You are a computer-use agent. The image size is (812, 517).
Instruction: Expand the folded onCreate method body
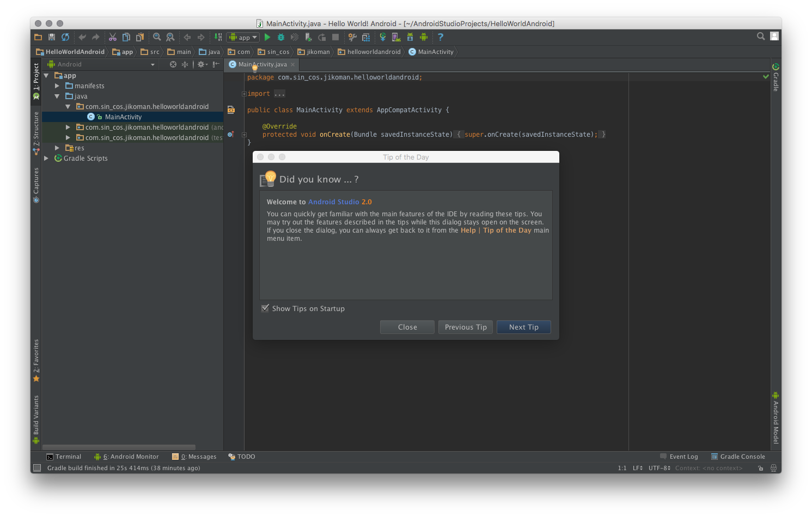tap(245, 135)
